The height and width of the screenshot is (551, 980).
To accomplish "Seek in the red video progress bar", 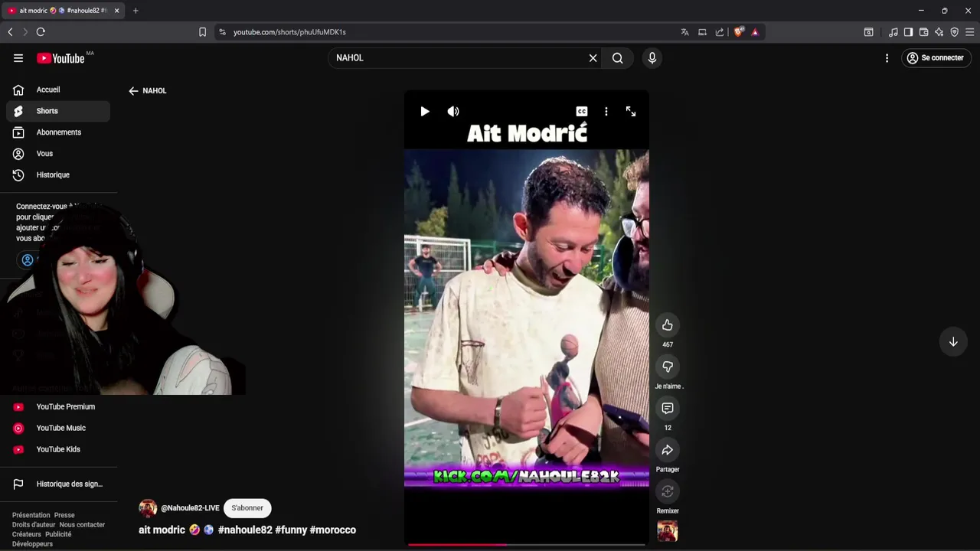I will [527, 545].
